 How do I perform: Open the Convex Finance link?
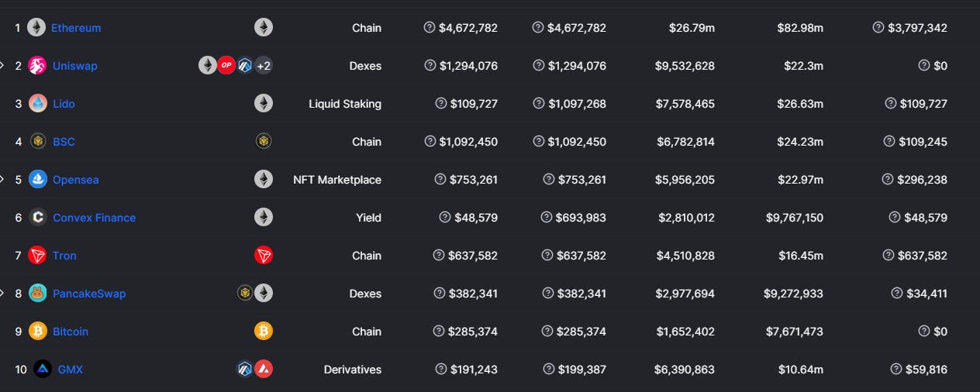tap(94, 218)
